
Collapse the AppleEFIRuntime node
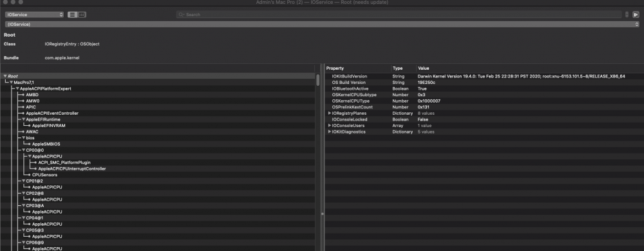(24, 119)
